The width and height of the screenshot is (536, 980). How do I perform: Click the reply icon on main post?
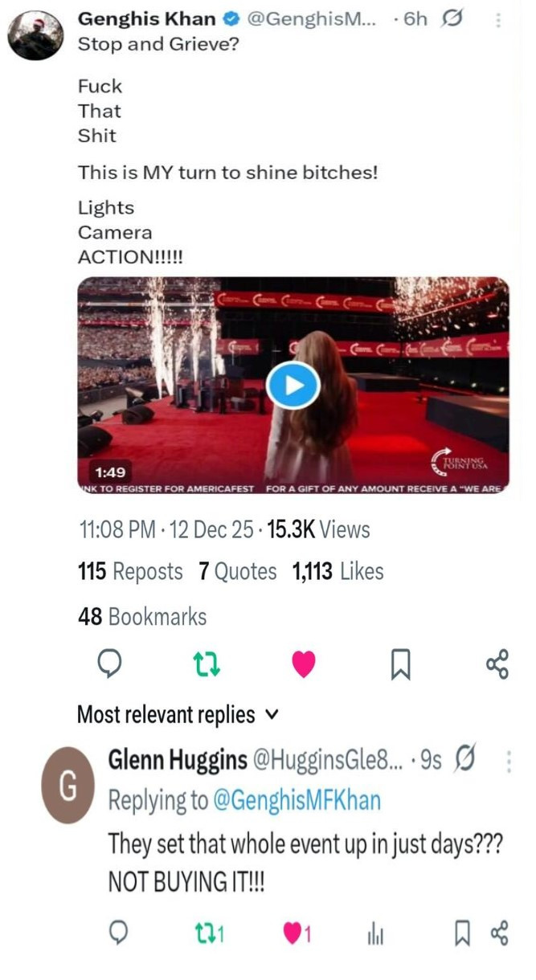(x=108, y=664)
